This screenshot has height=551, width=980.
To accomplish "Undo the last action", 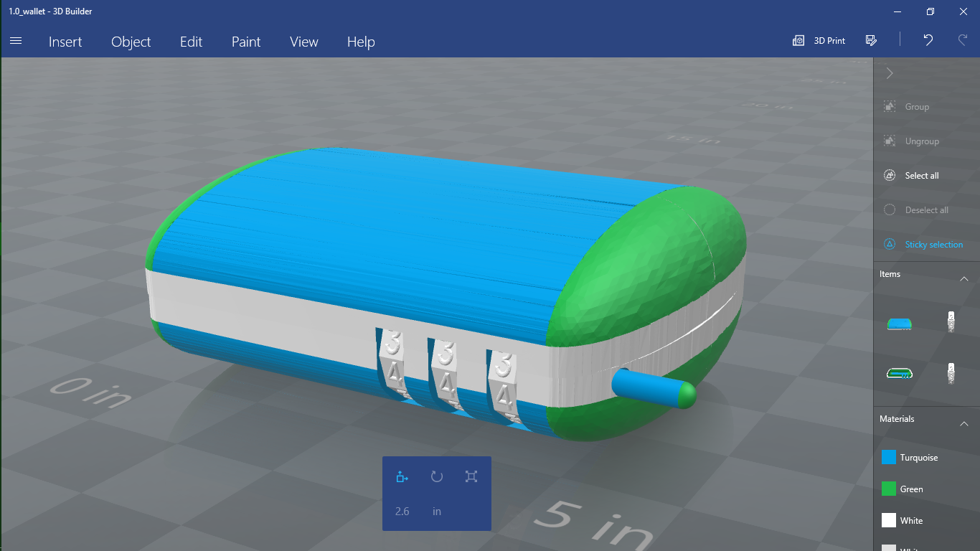I will (x=928, y=41).
